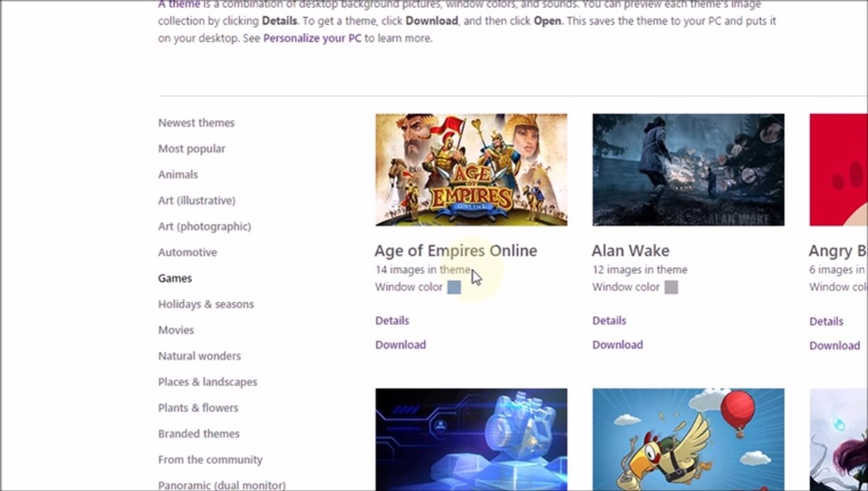The height and width of the screenshot is (491, 868).
Task: Choose Art (photographic) category
Action: click(205, 226)
